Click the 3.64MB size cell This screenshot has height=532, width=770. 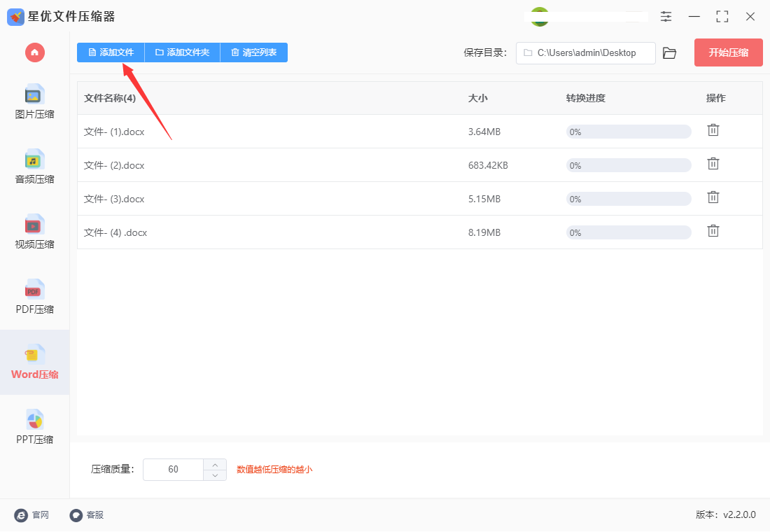click(x=484, y=132)
